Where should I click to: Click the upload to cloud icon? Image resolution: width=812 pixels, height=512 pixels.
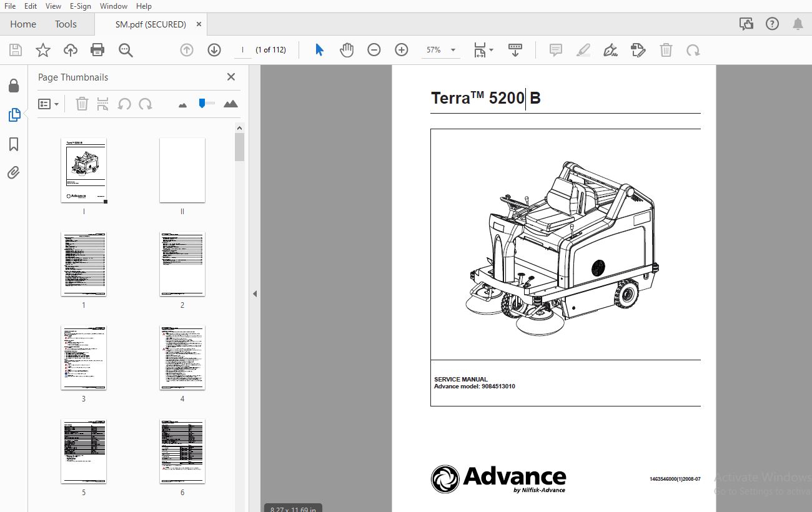click(x=71, y=50)
